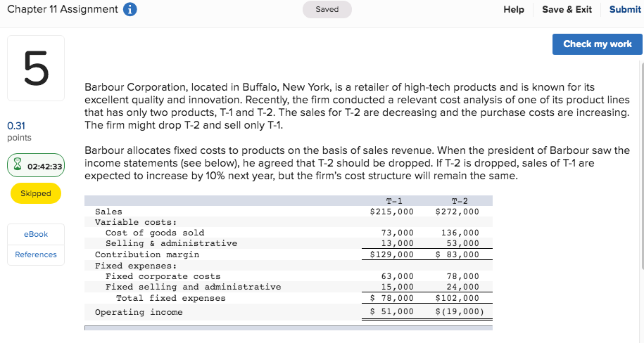Screen dimensions: 644x343
Task: Click the Operating income row label
Action: pyautogui.click(x=139, y=312)
